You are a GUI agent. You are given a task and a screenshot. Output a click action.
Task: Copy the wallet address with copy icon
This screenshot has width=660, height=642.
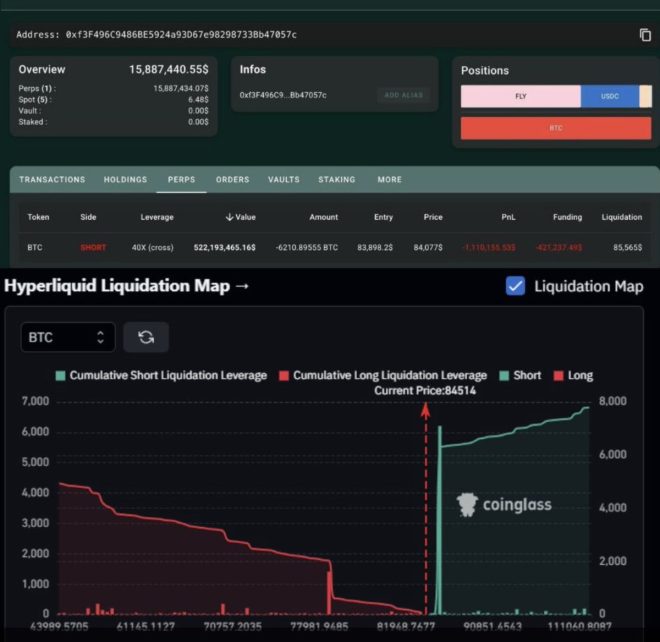(645, 35)
